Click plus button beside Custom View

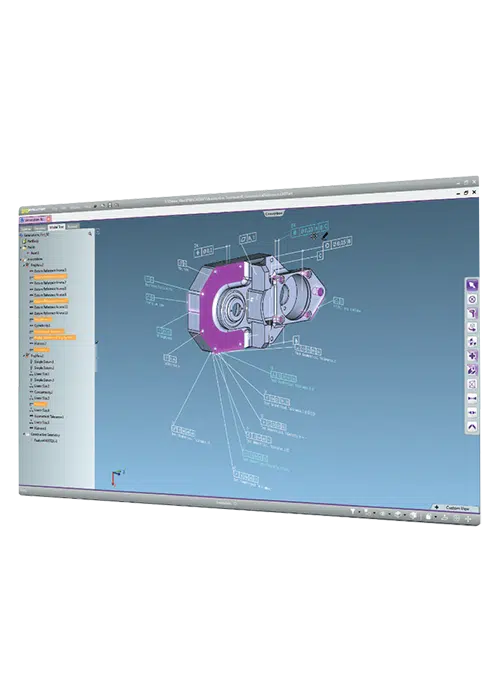(x=437, y=508)
